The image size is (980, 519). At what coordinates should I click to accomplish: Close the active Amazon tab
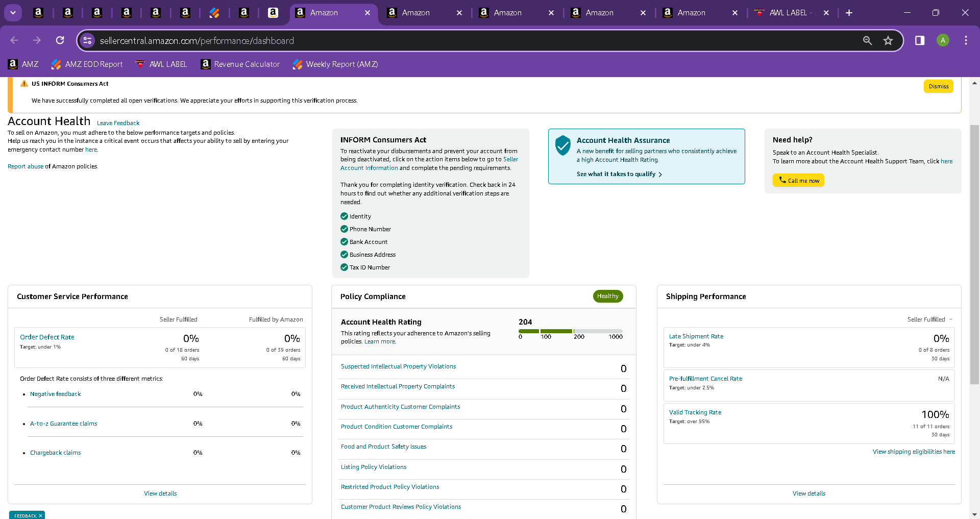click(367, 13)
